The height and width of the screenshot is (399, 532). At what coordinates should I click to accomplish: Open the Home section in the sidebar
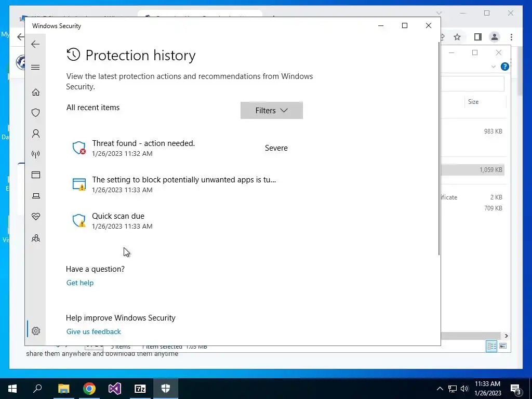(36, 92)
